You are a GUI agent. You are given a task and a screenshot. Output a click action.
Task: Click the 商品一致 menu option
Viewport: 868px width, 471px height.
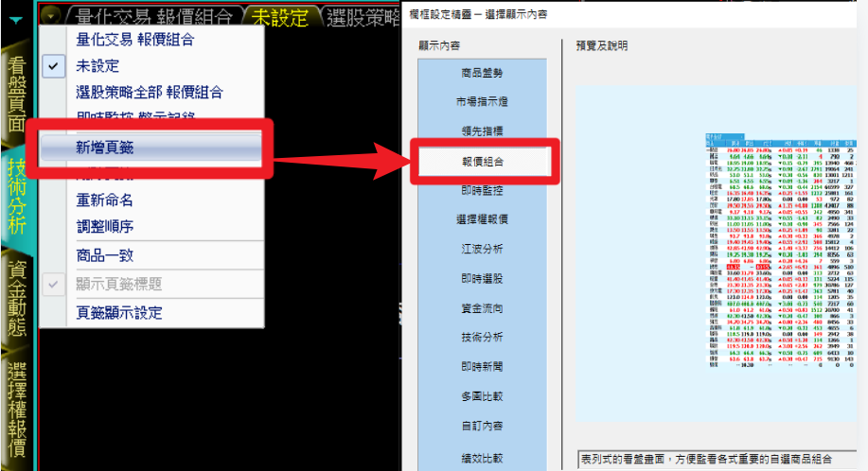105,255
